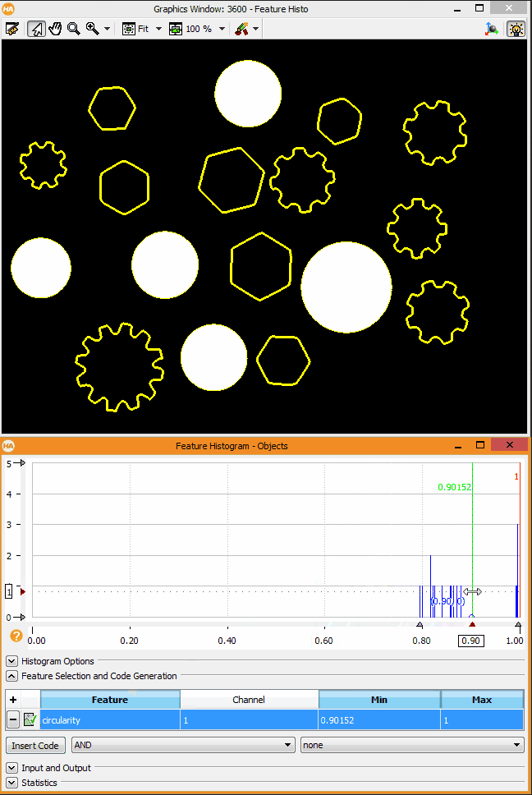Screen dimensions: 532x795
Task: Expand the Input and Output section
Action: point(11,768)
